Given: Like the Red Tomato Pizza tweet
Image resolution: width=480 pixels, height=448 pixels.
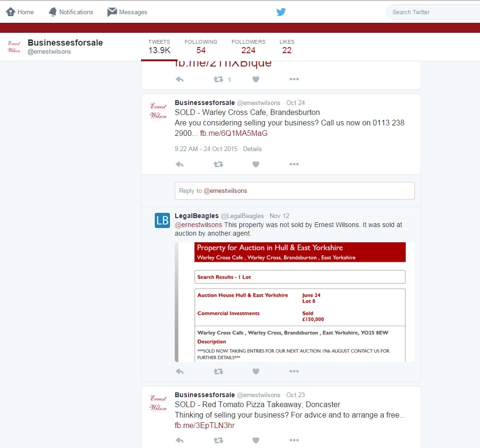Looking at the screenshot, I should pos(256,440).
